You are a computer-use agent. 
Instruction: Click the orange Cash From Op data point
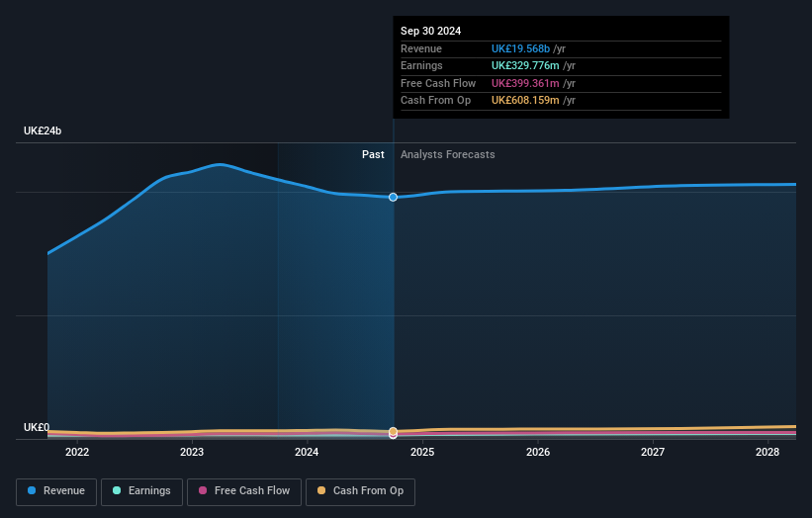click(393, 431)
